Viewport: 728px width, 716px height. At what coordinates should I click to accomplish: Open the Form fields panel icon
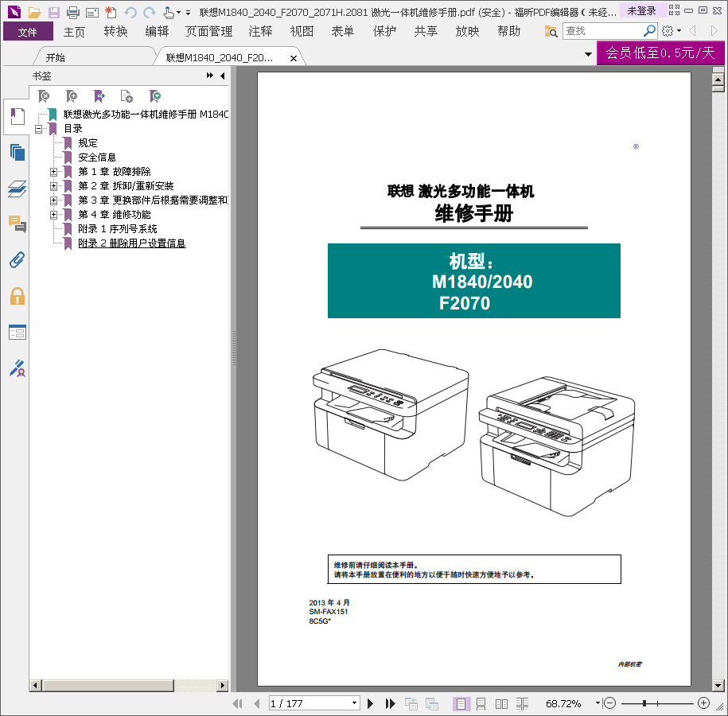pyautogui.click(x=18, y=332)
